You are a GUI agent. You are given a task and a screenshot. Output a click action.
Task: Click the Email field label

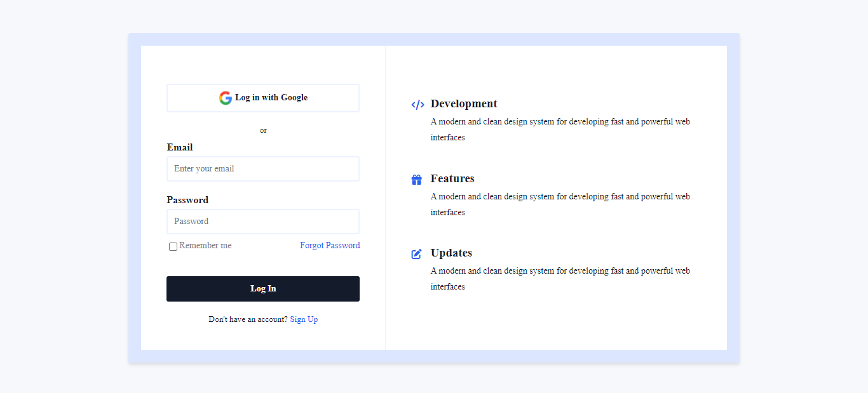pos(180,147)
